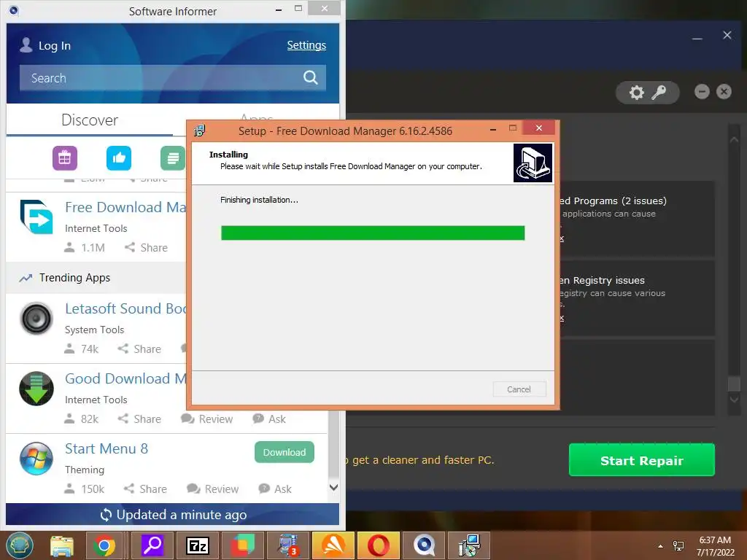Open the blue thumbs-up recommendations icon
Viewport: 747px width, 560px height.
tap(119, 158)
